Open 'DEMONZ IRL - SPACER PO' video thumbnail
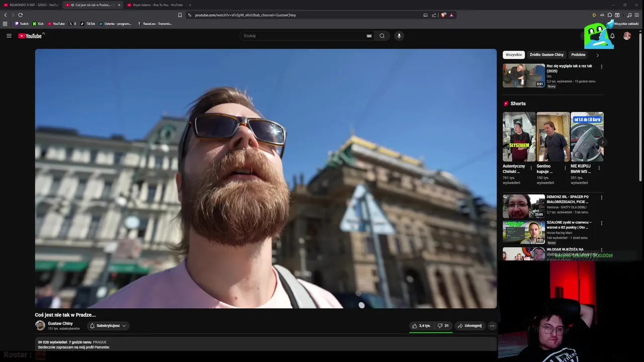 tap(524, 206)
